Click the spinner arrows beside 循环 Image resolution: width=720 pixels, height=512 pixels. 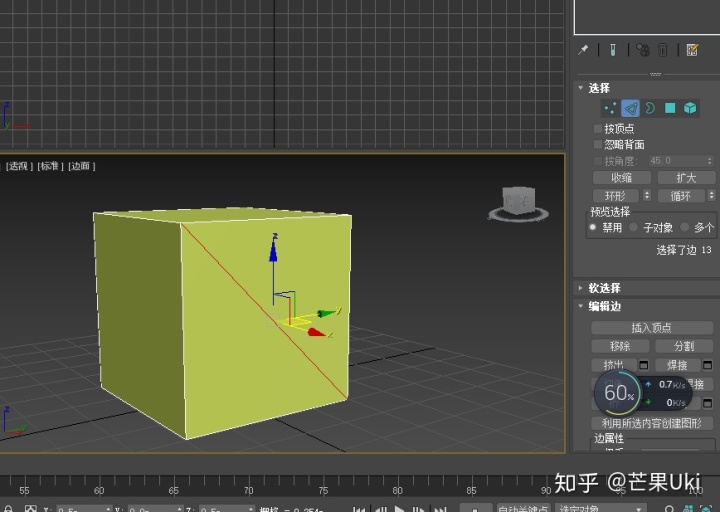pyautogui.click(x=711, y=196)
